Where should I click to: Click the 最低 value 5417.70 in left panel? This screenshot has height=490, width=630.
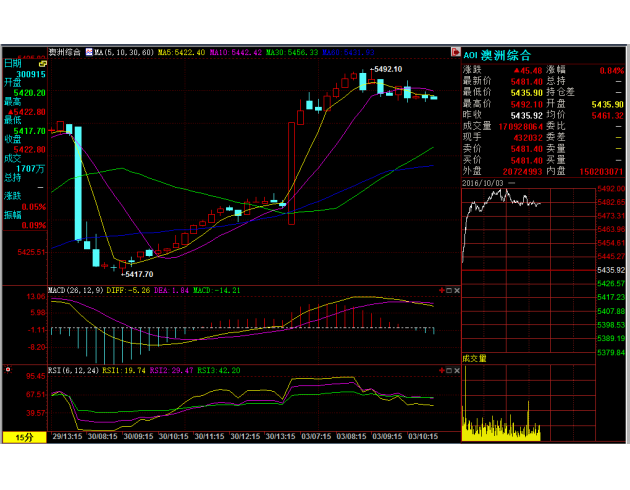(x=29, y=131)
